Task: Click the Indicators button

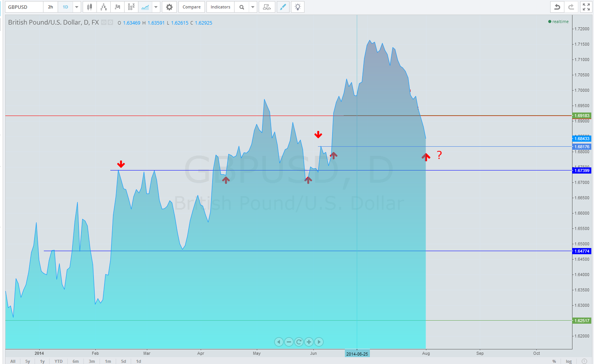Action: (x=220, y=7)
